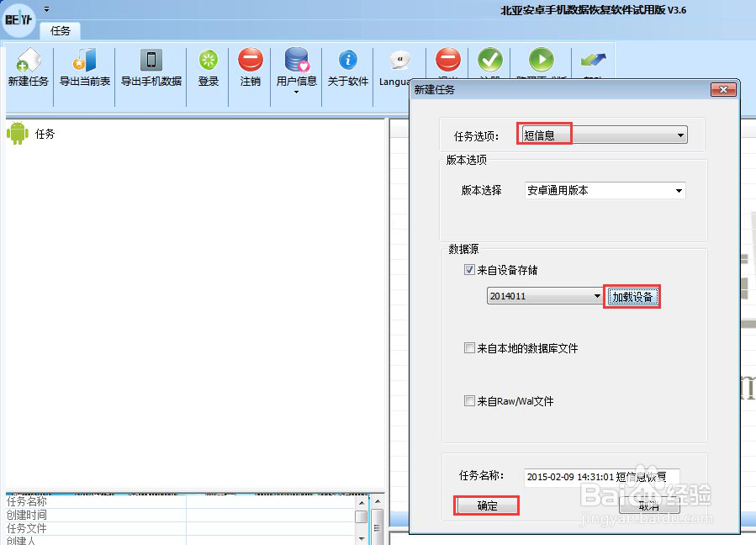This screenshot has width=756, height=545.
Task: Open the quick access arrow near logo
Action: click(47, 9)
